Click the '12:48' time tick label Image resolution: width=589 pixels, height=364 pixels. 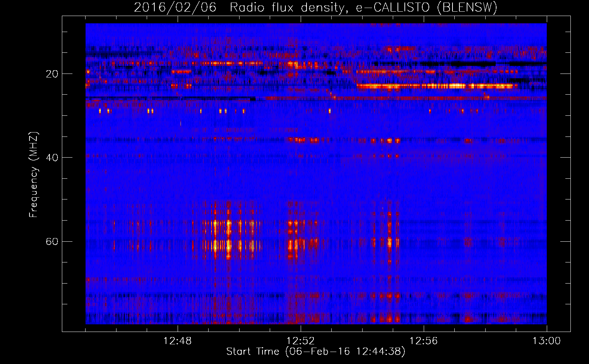pyautogui.click(x=178, y=341)
